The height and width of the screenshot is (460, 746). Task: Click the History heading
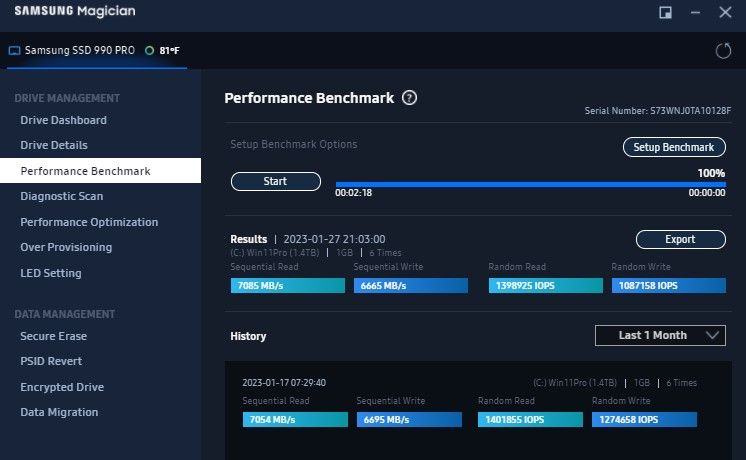pyautogui.click(x=248, y=336)
